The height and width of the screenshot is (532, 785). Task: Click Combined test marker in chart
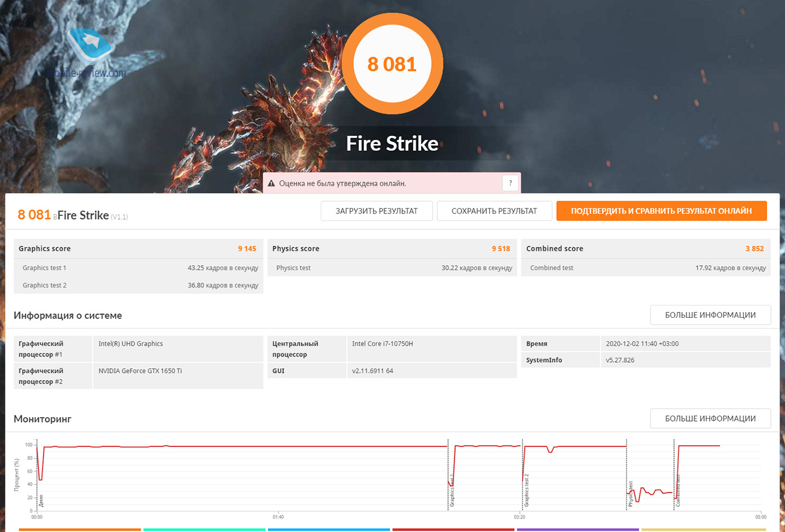tap(678, 491)
